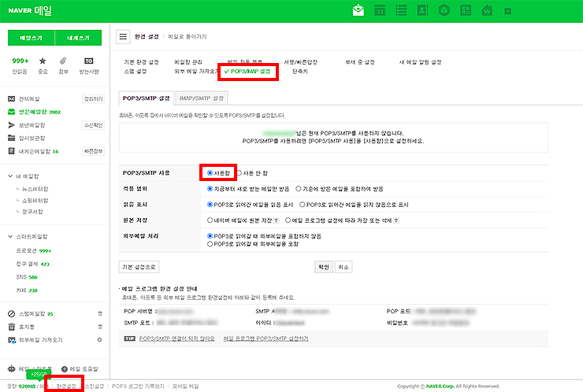Click 메일로 돌아가기 link

(x=187, y=36)
